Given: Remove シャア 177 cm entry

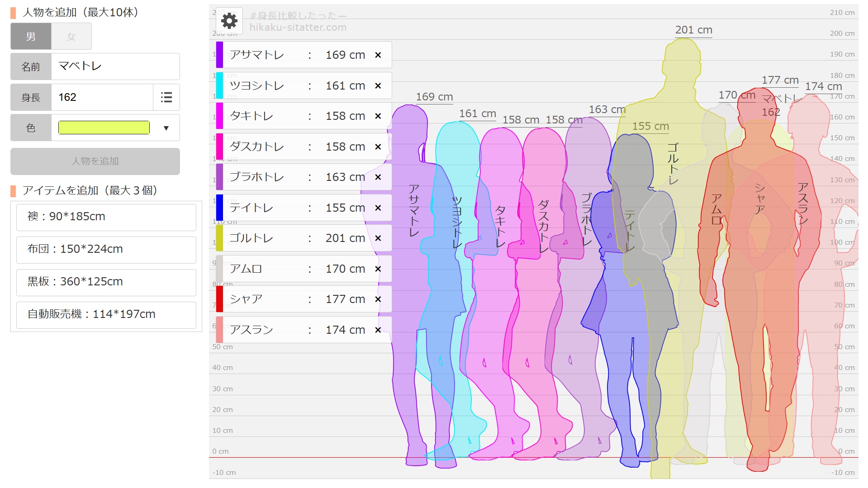Looking at the screenshot, I should pyautogui.click(x=378, y=299).
